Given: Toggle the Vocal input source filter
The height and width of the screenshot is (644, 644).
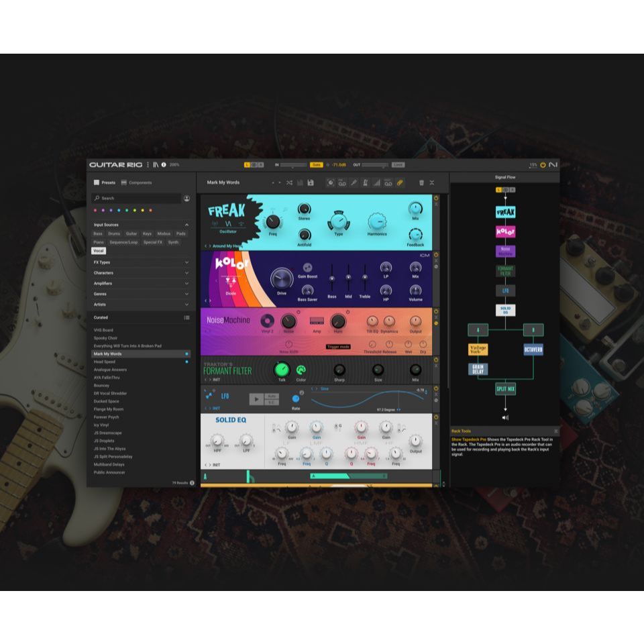Looking at the screenshot, I should click(99, 250).
